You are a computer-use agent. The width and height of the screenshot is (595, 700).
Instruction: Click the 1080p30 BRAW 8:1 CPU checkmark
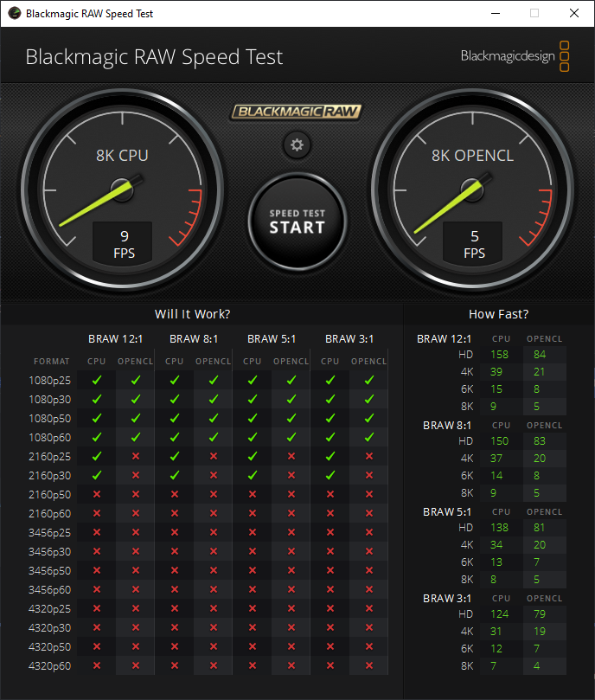pyautogui.click(x=175, y=399)
